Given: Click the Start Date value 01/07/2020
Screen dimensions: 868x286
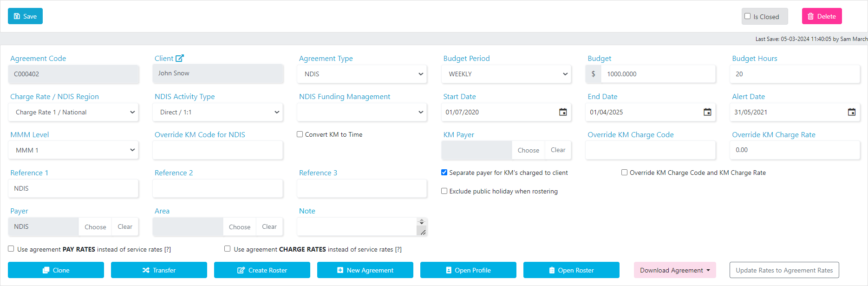Looking at the screenshot, I should point(462,112).
